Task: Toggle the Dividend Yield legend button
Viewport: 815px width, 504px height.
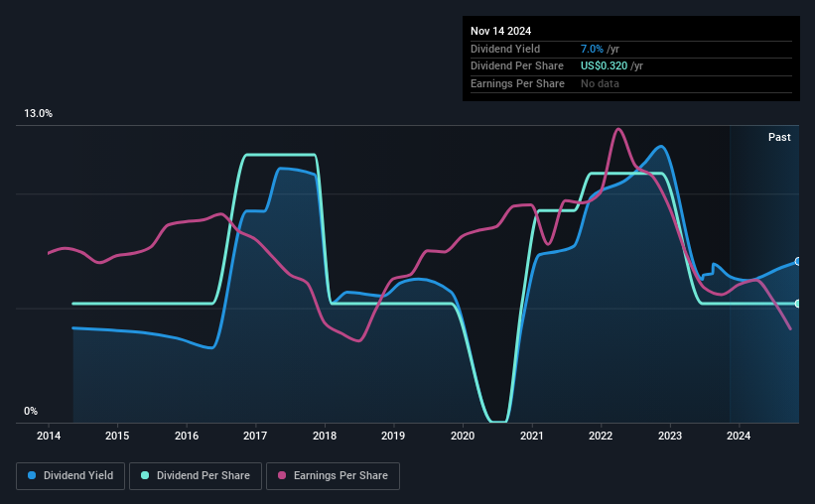Action: coord(70,476)
